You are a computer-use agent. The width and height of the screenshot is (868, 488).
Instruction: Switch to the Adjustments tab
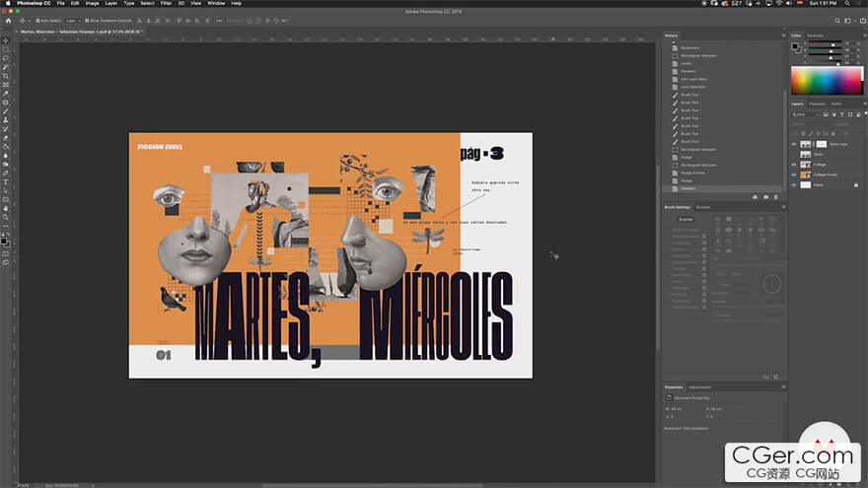[699, 386]
